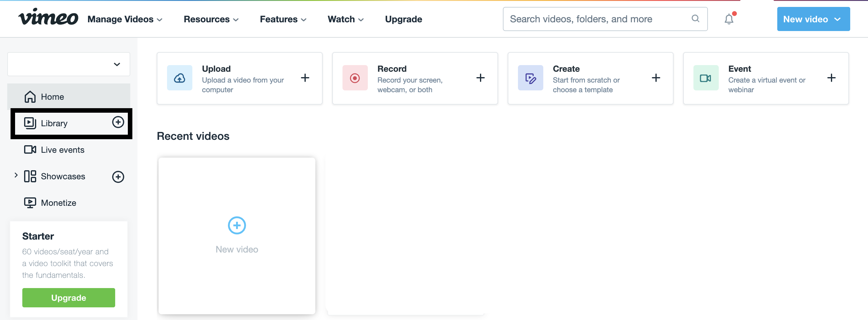Viewport: 868px width, 320px height.
Task: Expand the Watch menu
Action: (346, 19)
